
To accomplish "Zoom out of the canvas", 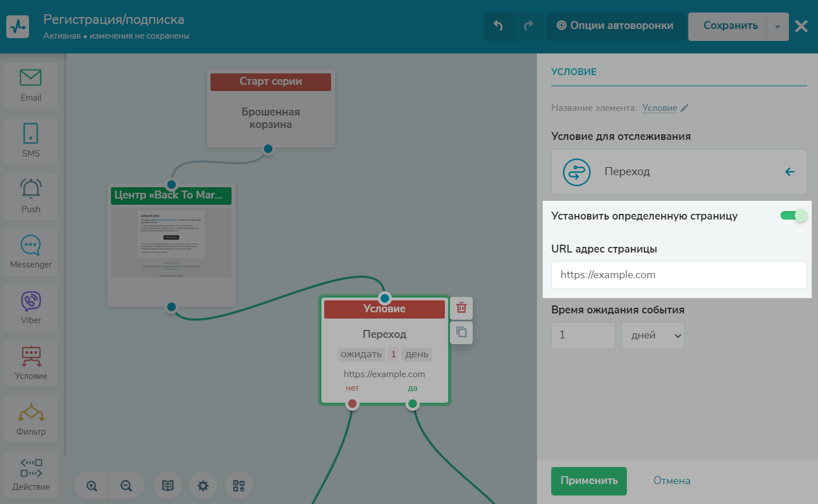I will pos(126,486).
